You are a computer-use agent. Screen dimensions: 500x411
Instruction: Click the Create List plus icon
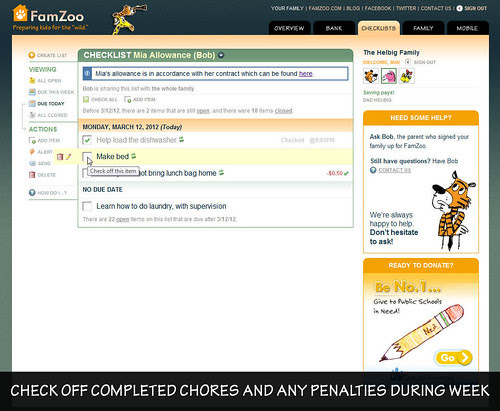(32, 55)
